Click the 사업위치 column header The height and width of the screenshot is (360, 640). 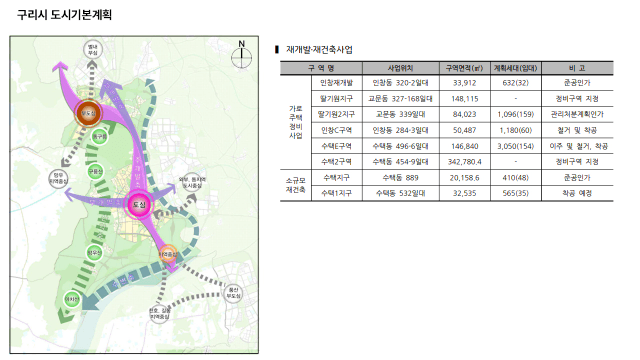[x=400, y=68]
